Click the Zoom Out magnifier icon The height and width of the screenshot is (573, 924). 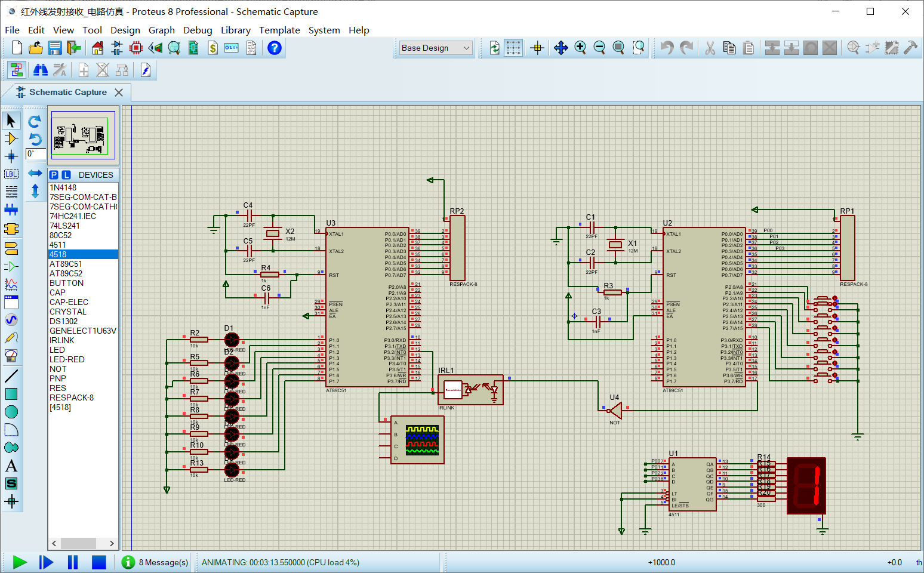click(x=599, y=48)
